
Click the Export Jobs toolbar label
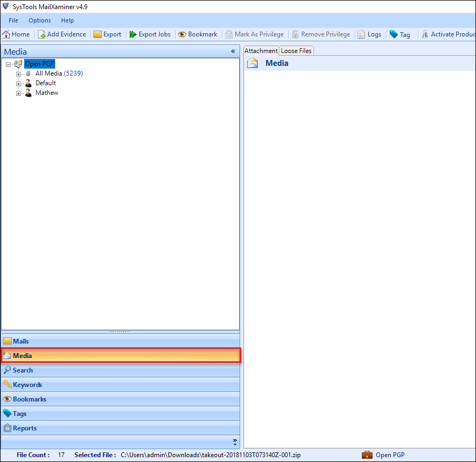(154, 34)
